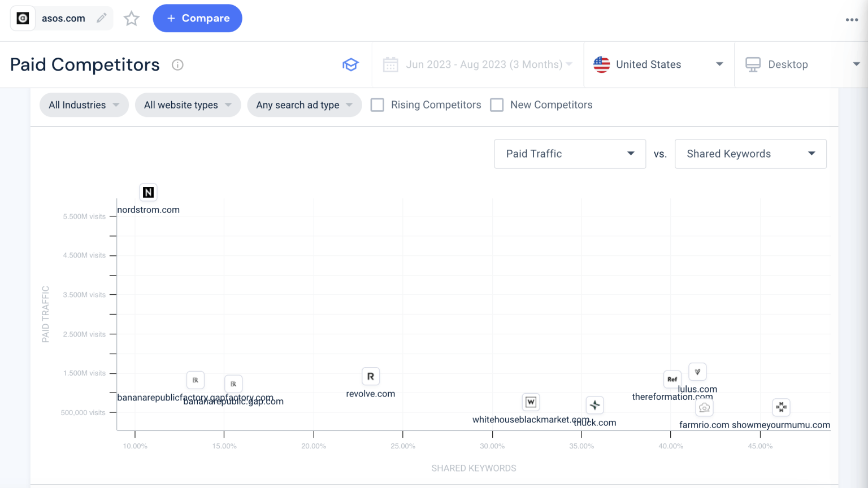Click the Compare button

(197, 18)
